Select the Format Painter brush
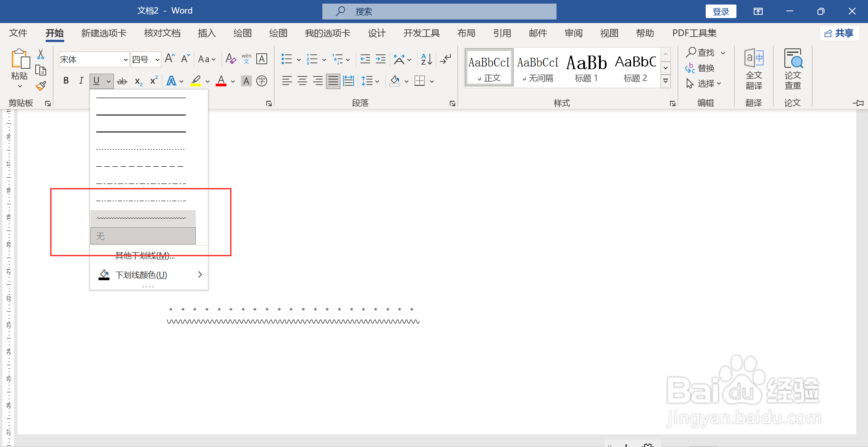Viewport: 868px width, 447px height. (x=41, y=86)
